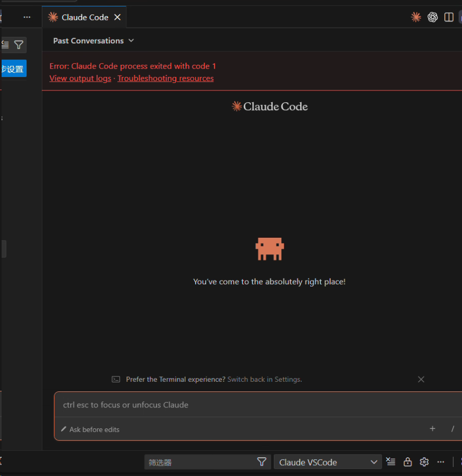
Task: Open the View output logs link
Action: tap(80, 78)
